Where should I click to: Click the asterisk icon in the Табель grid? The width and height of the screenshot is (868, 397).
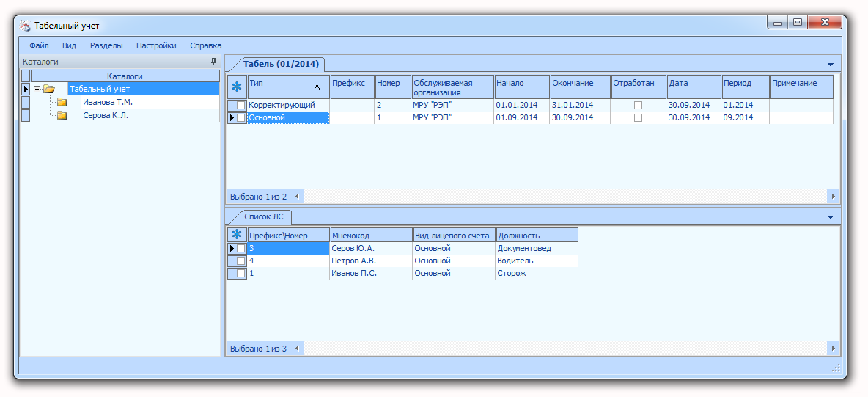coord(237,87)
